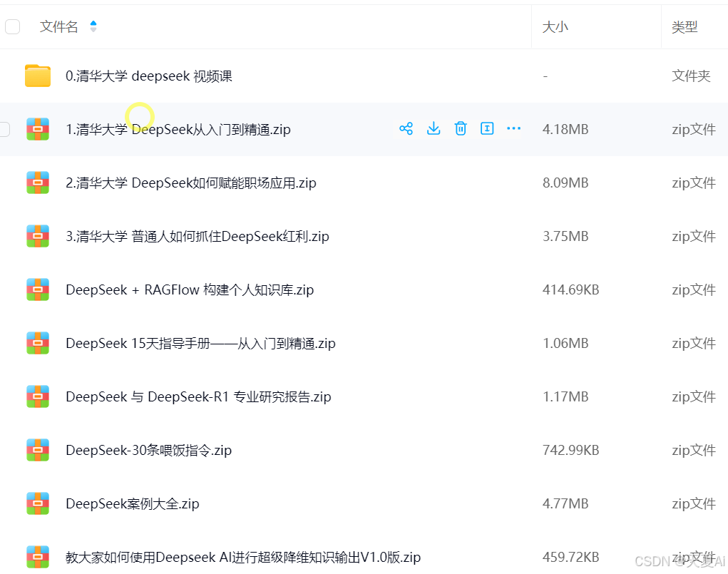The height and width of the screenshot is (574, 728).
Task: Click the zip icon of DeepSeek-30条喂饭指令.zip
Action: pyautogui.click(x=38, y=449)
